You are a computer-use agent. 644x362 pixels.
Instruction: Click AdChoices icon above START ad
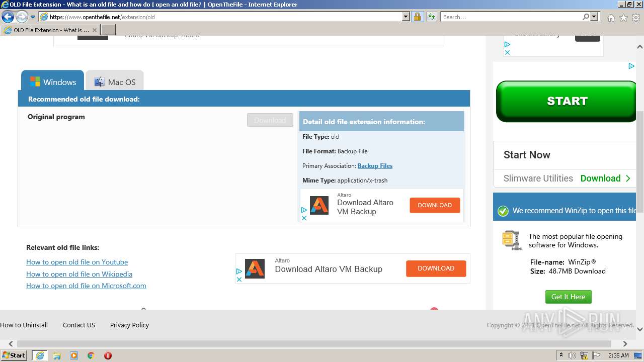coord(631,66)
